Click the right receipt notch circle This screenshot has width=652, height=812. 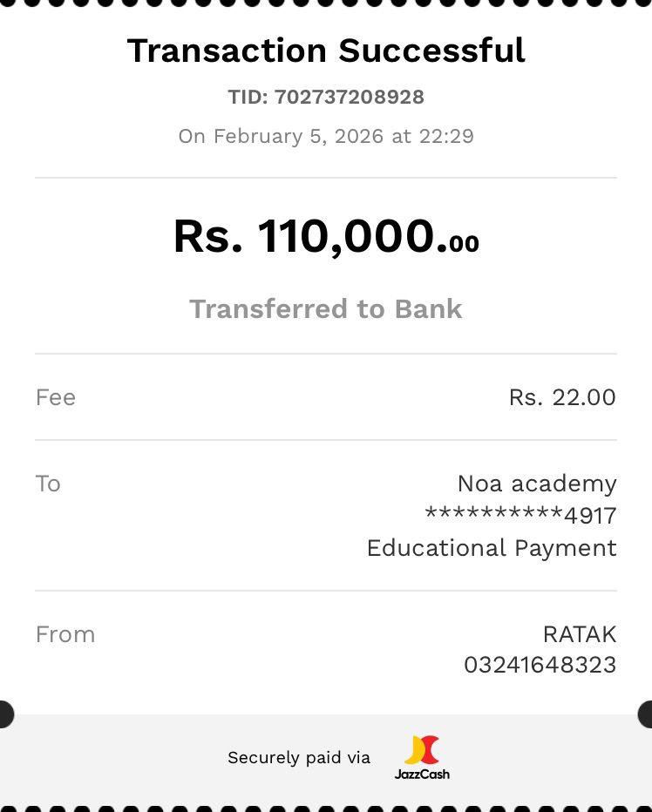click(x=647, y=714)
